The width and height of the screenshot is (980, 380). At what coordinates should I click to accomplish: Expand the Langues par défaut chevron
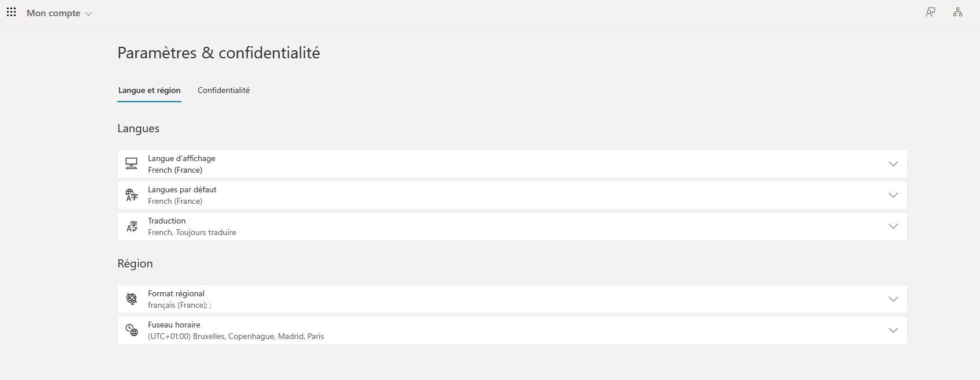(893, 195)
